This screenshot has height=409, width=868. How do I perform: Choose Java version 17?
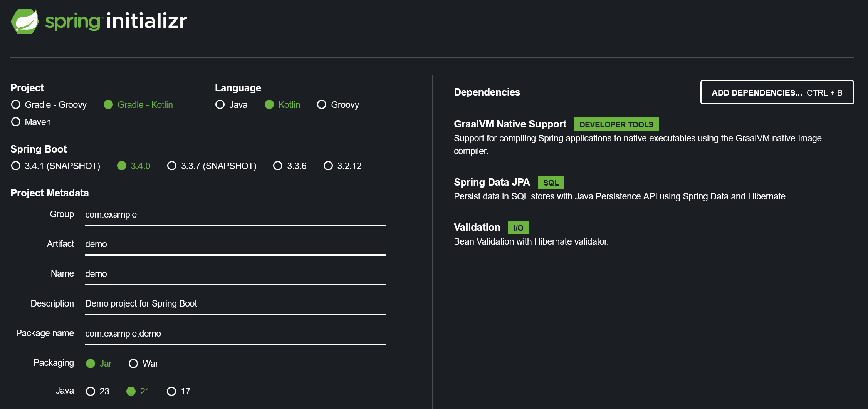point(178,391)
